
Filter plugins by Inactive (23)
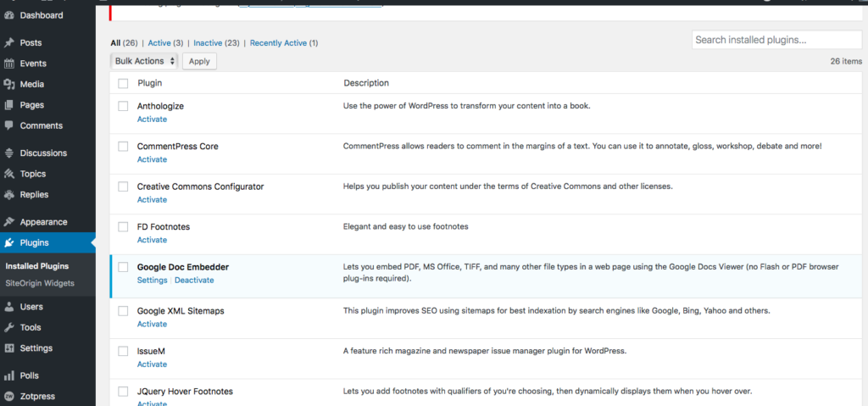[x=216, y=42]
